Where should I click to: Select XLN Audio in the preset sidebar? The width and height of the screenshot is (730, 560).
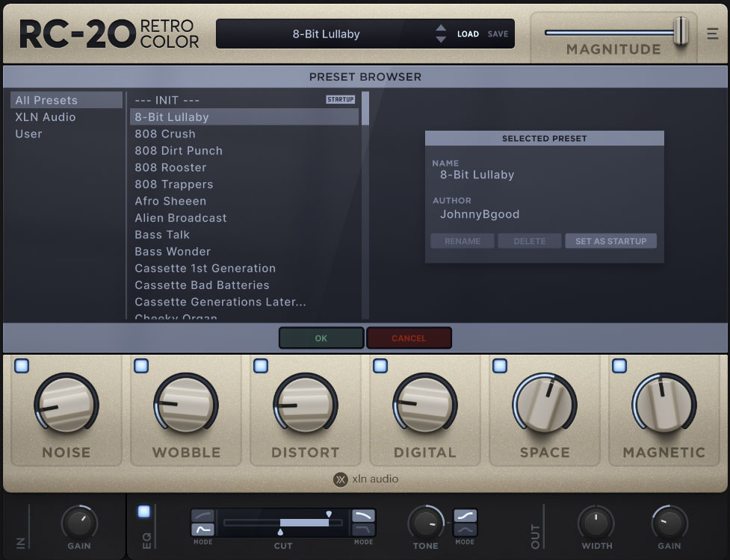tap(44, 116)
